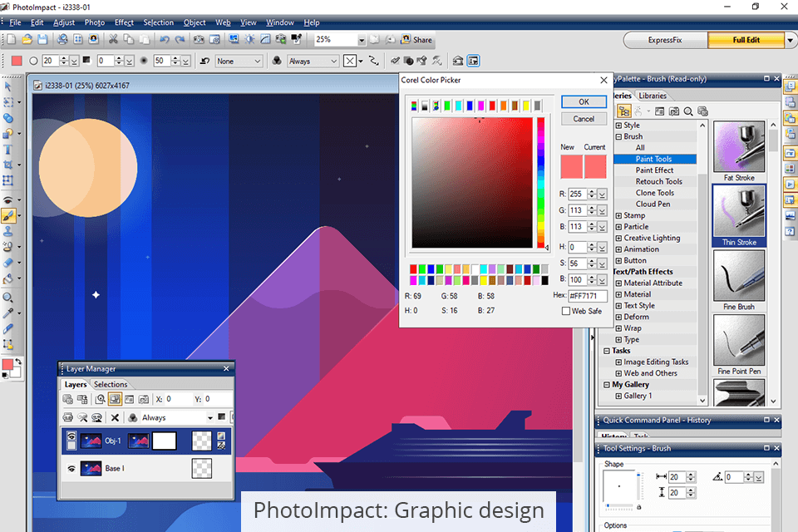Switch to the Libraries tab in EasyPalette
This screenshot has width=798, height=532.
[x=652, y=96]
